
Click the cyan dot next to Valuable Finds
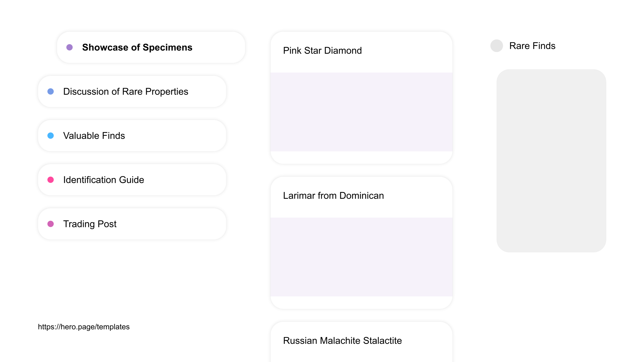(50, 136)
